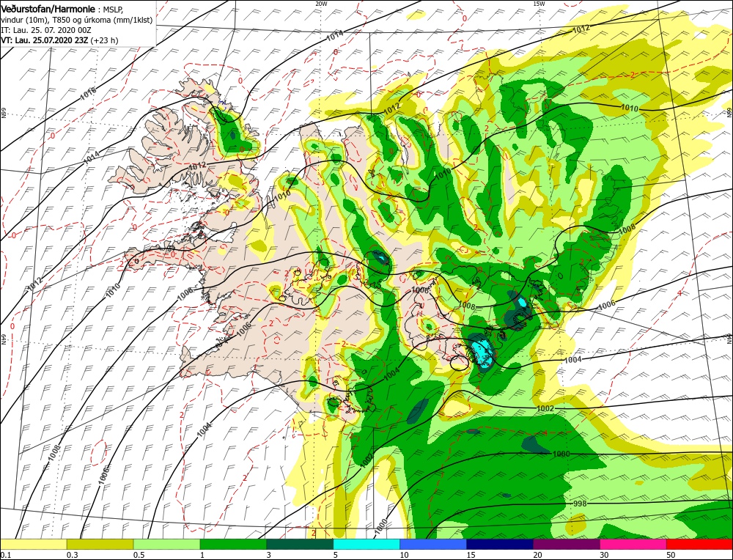The height and width of the screenshot is (560, 733).
Task: Select the "30" value on the legend
Action: 604,554
